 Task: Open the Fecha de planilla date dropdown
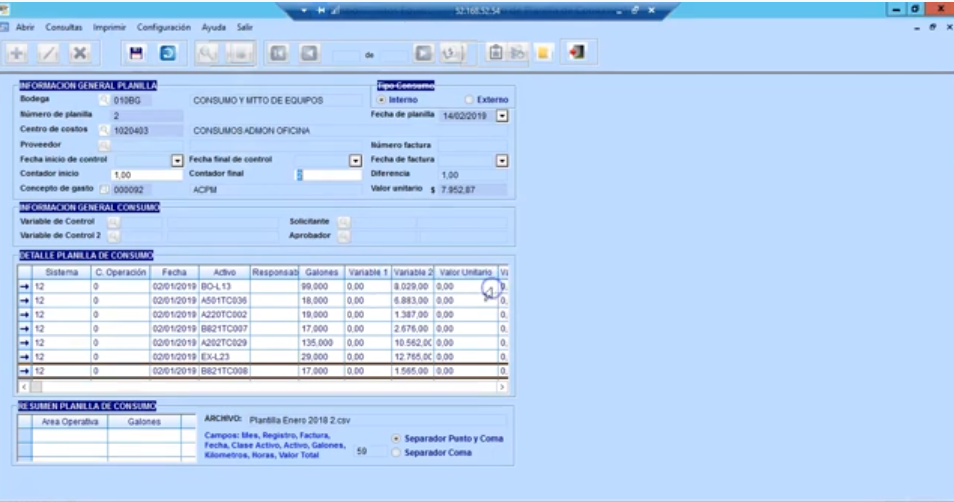coord(502,116)
